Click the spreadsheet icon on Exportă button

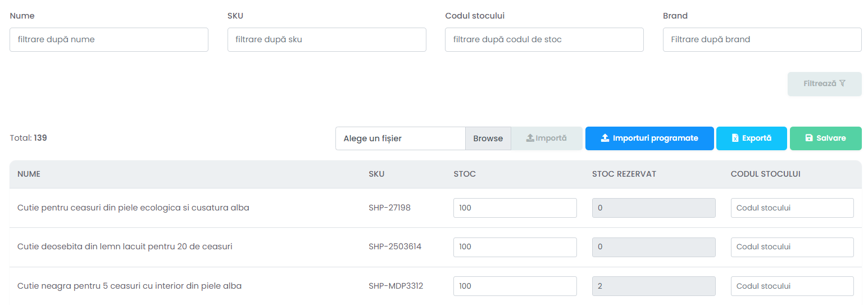click(x=735, y=138)
